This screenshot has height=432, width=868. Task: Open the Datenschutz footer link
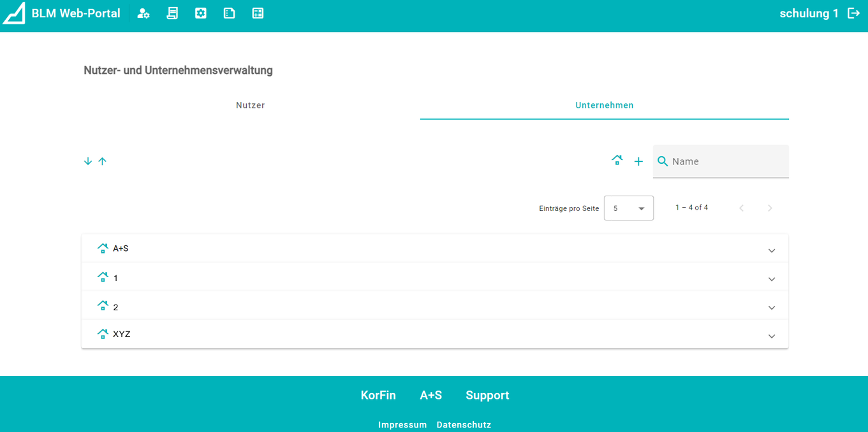tap(464, 424)
